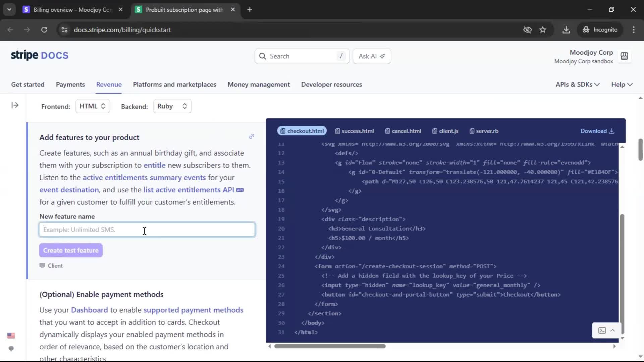The image size is (644, 362).
Task: Switch to server.rb file tab
Action: (484, 131)
